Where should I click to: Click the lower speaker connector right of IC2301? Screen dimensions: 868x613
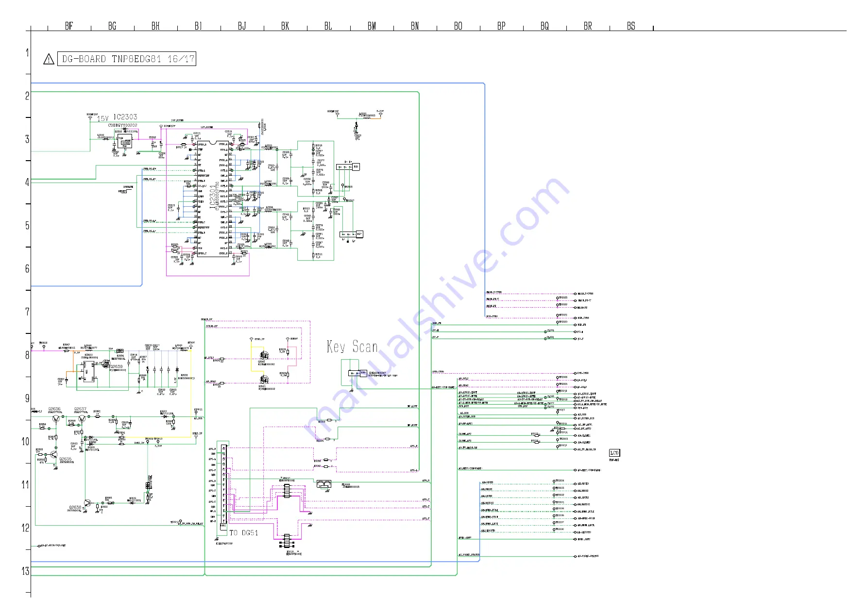coord(351,234)
